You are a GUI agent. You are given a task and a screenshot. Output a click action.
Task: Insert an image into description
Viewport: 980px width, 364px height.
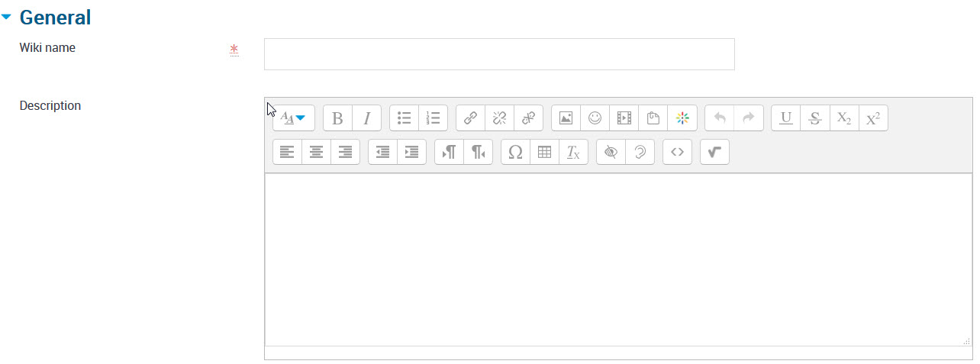point(566,118)
